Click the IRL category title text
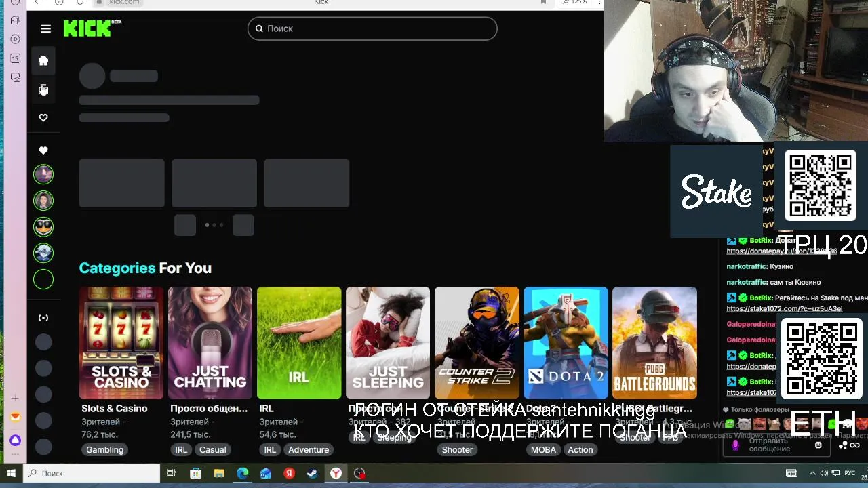 [267, 409]
